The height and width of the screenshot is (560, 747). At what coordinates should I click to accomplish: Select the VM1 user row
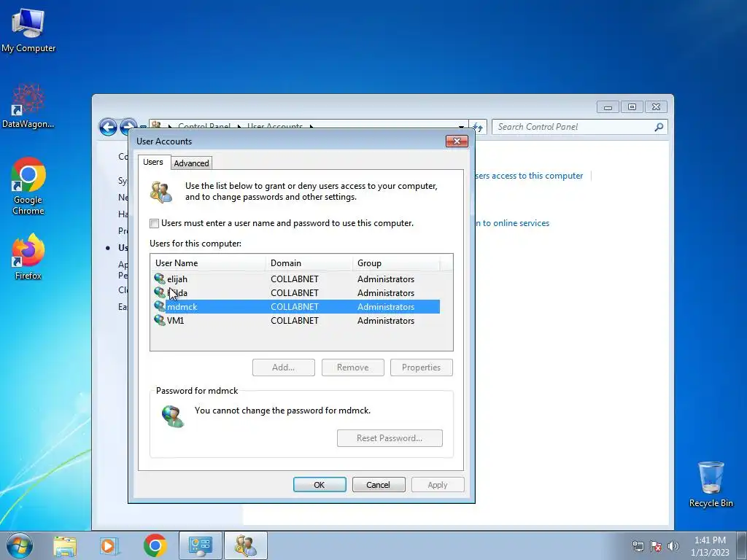tap(296, 321)
